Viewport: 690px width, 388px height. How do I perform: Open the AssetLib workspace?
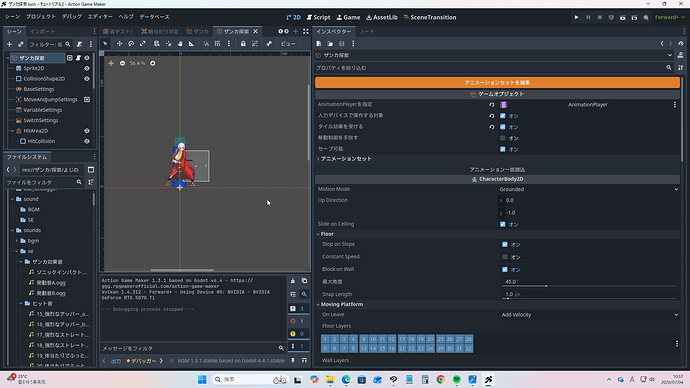coord(382,17)
